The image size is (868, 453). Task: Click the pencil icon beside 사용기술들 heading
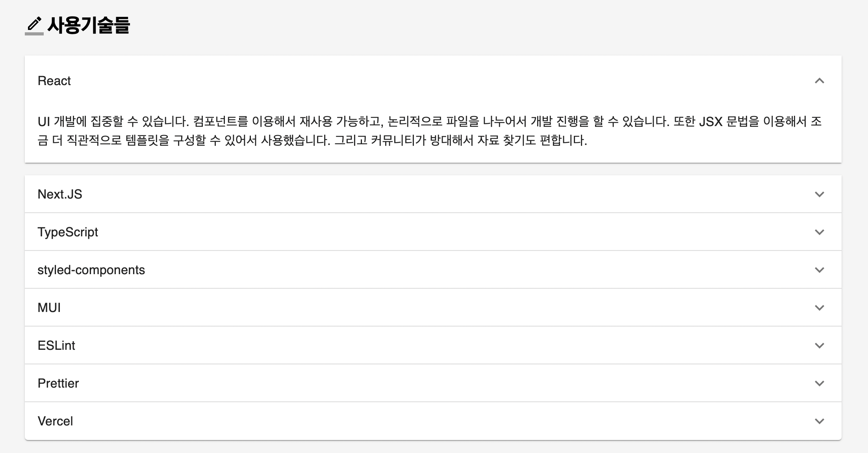pyautogui.click(x=34, y=24)
